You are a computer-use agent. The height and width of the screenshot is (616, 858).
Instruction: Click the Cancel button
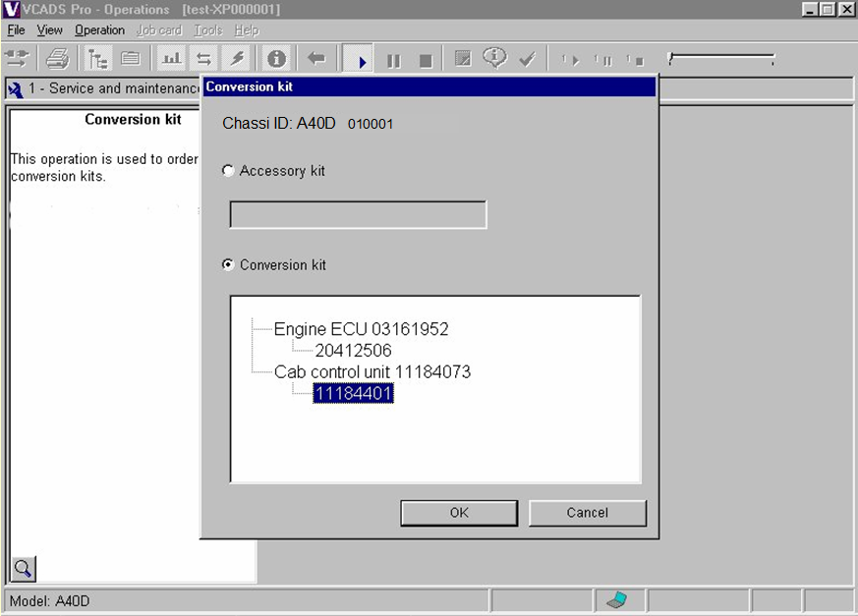(587, 513)
